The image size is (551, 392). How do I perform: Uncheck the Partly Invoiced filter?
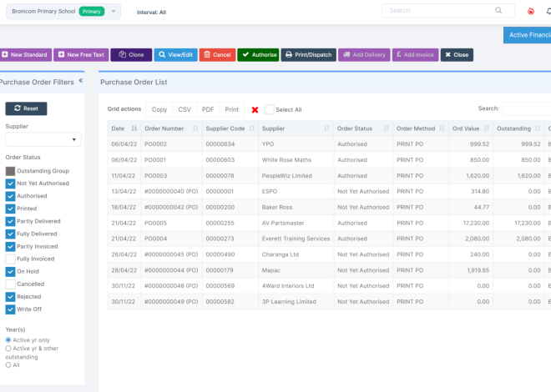[10, 246]
